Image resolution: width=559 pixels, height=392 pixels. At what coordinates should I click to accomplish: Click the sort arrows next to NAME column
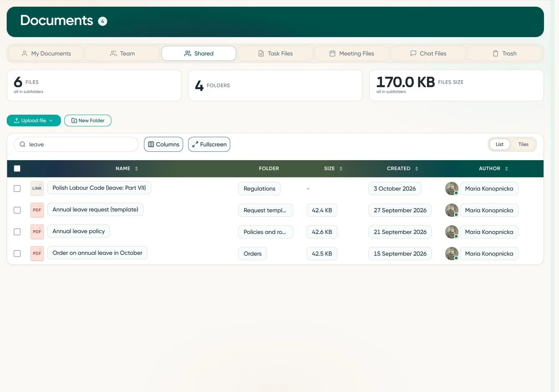pos(136,169)
